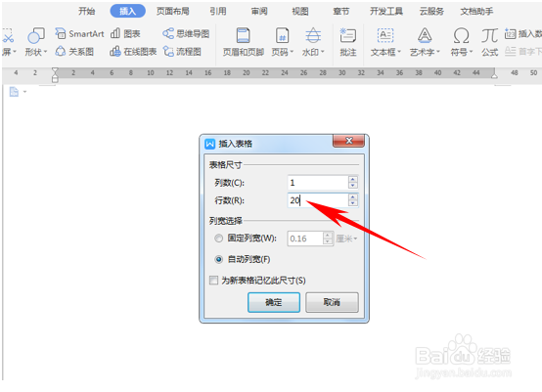Increase the row count with up arrow
The height and width of the screenshot is (392, 542).
[353, 196]
